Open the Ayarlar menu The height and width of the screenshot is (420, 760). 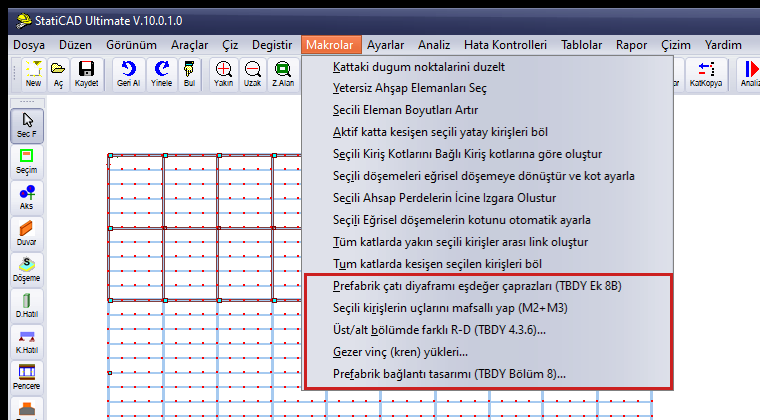click(385, 45)
